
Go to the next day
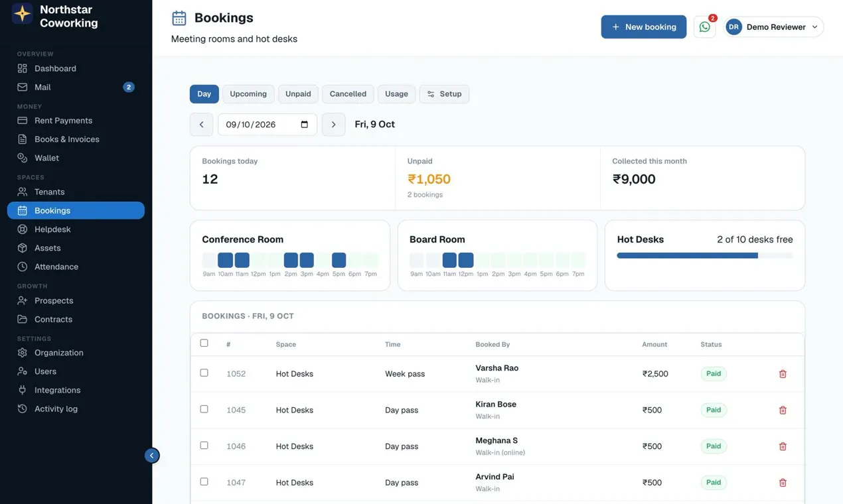click(333, 125)
